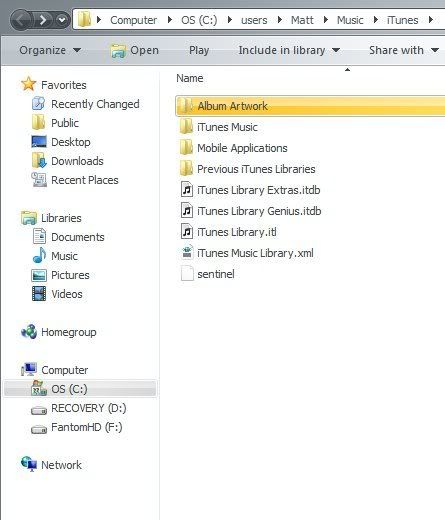Expand the arrow after OS (C:) in address bar
This screenshot has height=520, width=445.
coord(230,20)
